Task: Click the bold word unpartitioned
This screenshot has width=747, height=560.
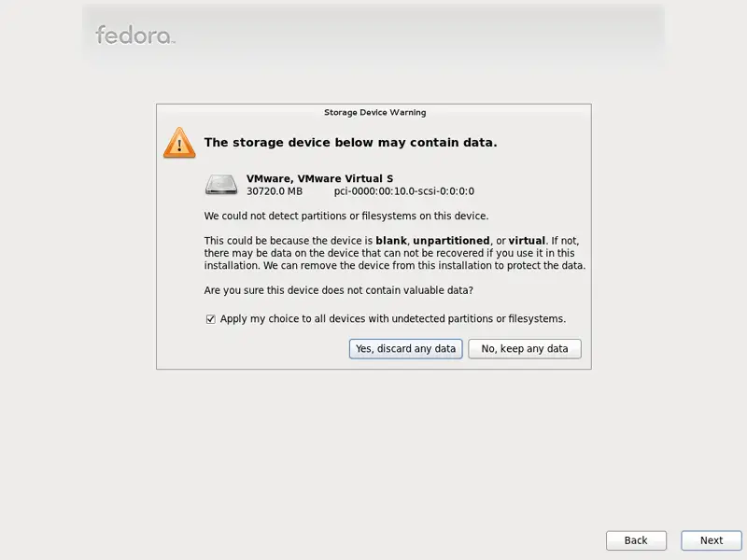Action: tap(451, 241)
